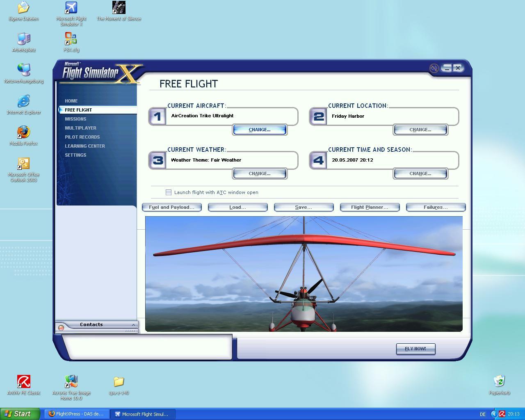This screenshot has width=525, height=420.
Task: Click the taskbar clock showing 20:13
Action: [514, 414]
